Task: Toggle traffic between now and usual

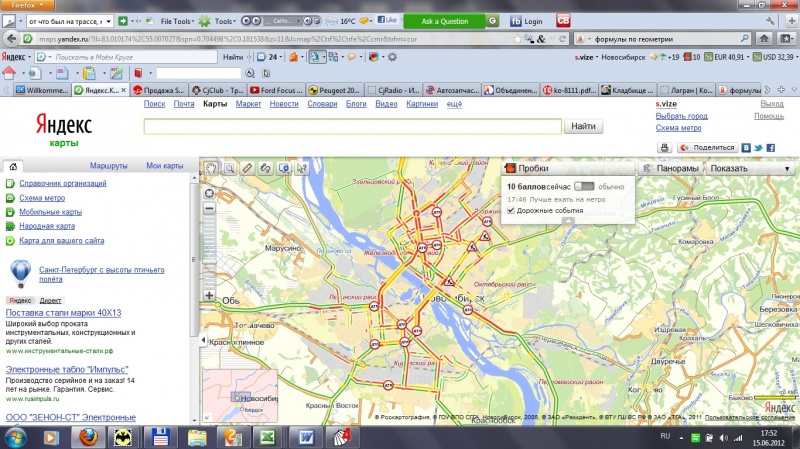Action: 584,187
